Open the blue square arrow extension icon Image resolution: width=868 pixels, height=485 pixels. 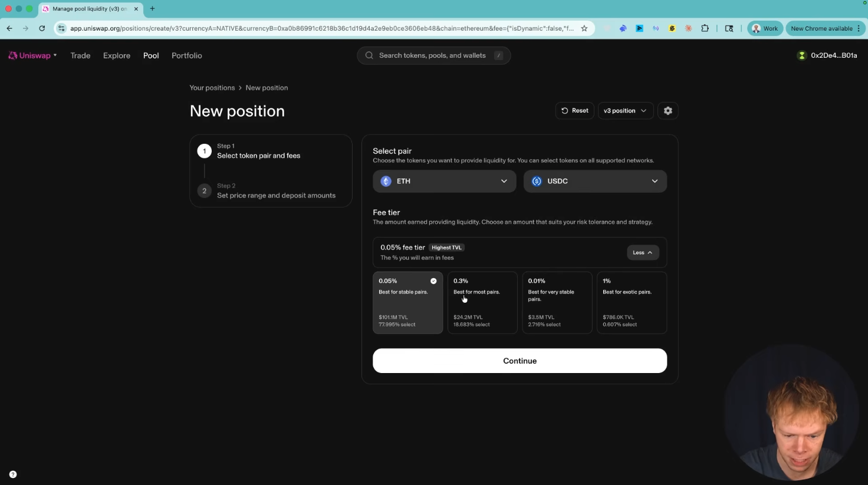coord(639,28)
